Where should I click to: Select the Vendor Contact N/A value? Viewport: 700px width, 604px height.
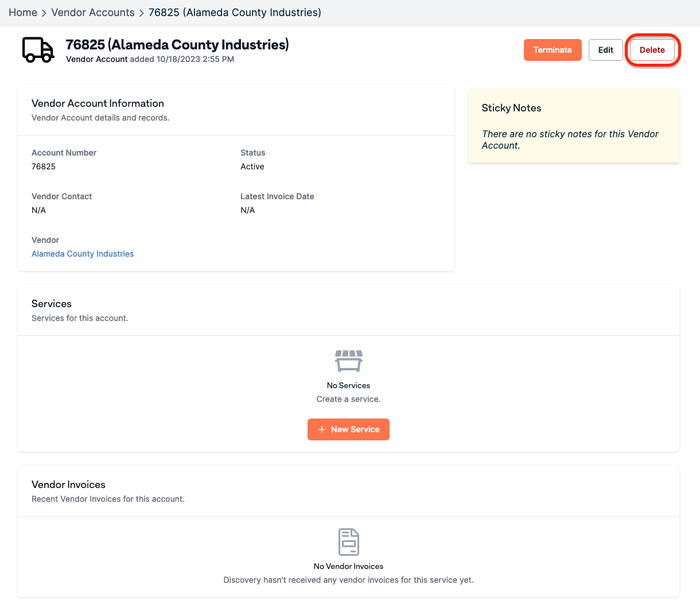tap(38, 210)
